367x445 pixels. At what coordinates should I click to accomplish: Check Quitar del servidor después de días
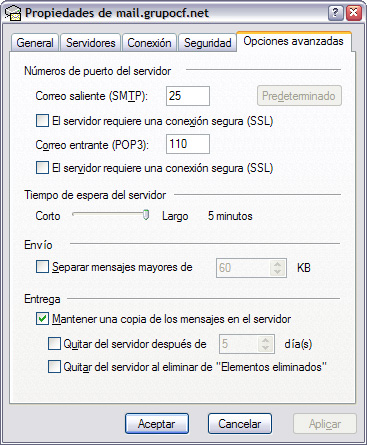pos(54,344)
